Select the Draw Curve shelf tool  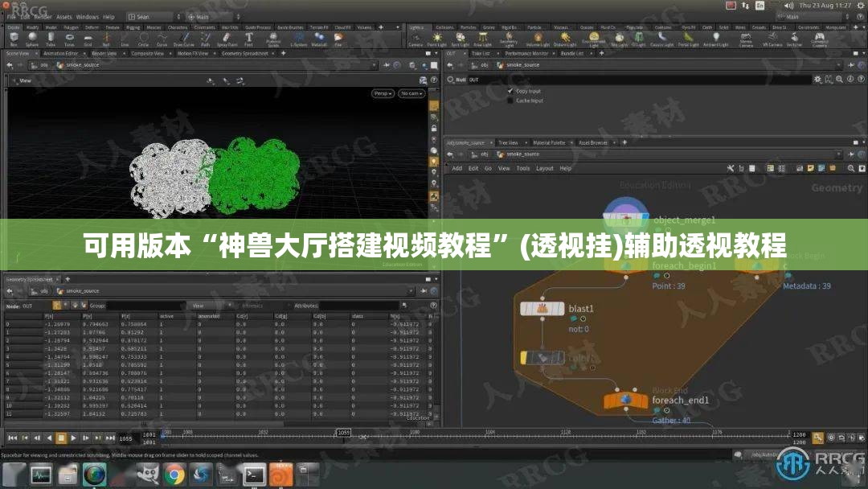click(184, 39)
